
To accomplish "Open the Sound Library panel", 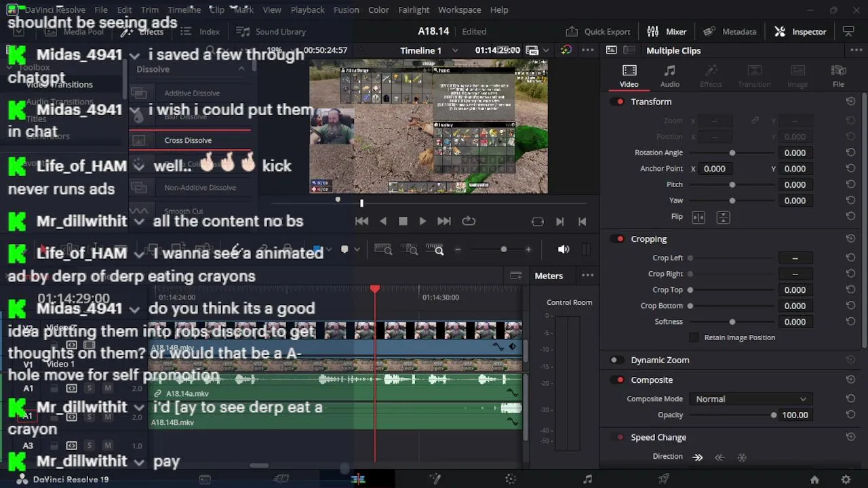I will pos(271,31).
